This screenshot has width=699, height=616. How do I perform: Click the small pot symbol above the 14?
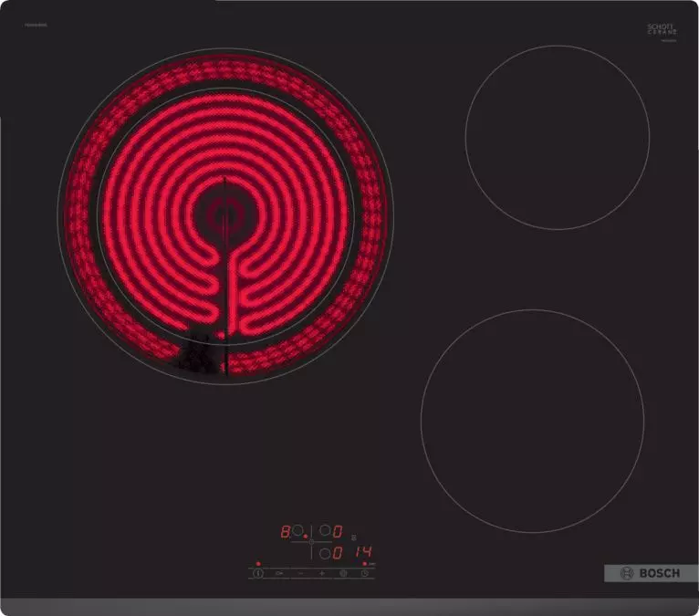click(x=353, y=538)
